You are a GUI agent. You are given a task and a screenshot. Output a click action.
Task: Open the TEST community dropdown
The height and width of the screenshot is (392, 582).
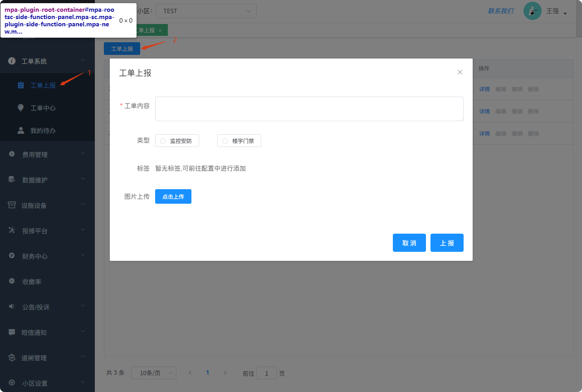point(206,10)
